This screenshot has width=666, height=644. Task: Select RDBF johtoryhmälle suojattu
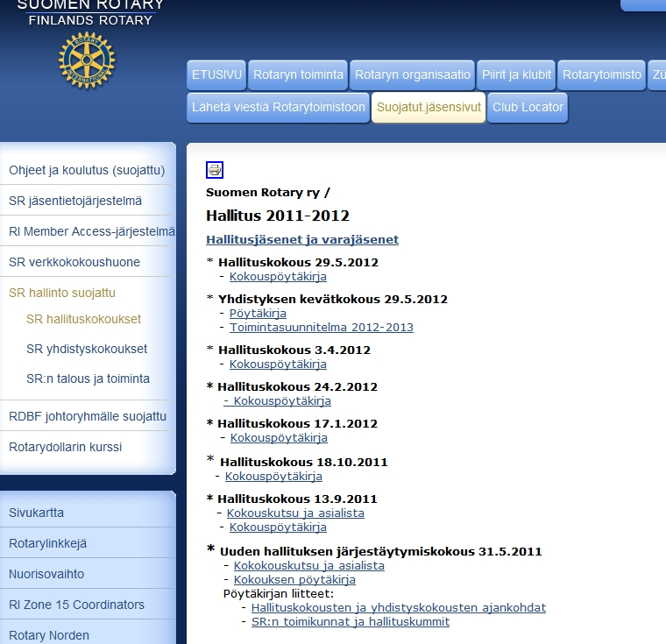[87, 416]
